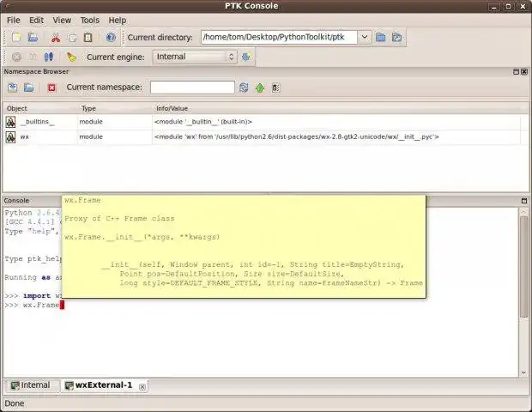This screenshot has height=412, width=532.
Task: Click the greyed-out stop engine icon
Action: click(x=16, y=57)
